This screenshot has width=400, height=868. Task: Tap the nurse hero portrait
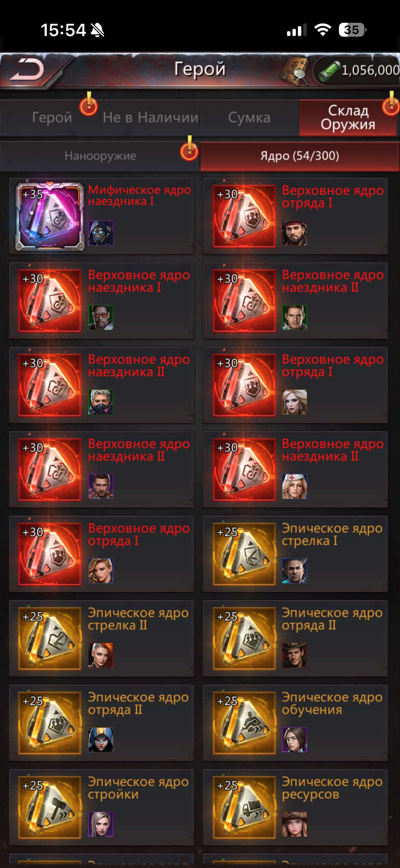pos(294,486)
